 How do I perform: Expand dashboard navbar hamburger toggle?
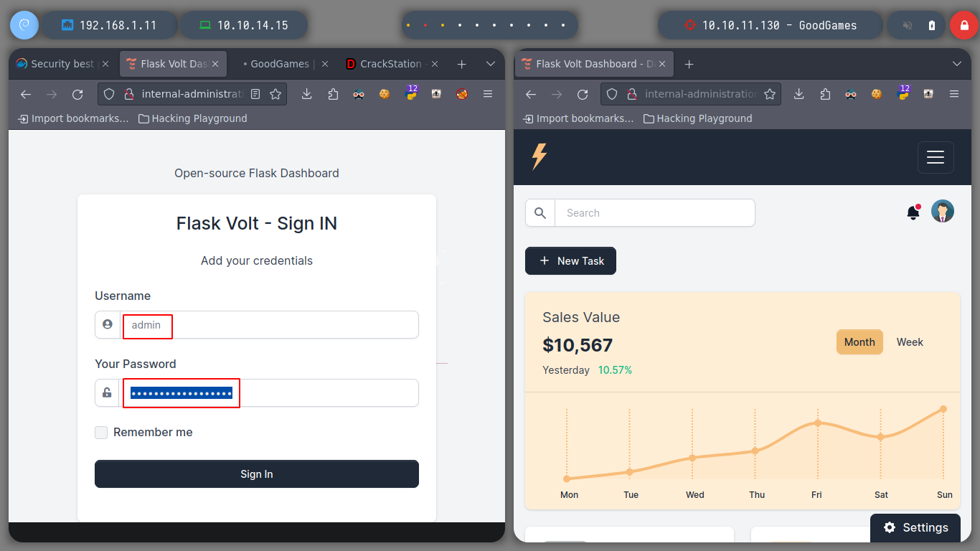[936, 157]
